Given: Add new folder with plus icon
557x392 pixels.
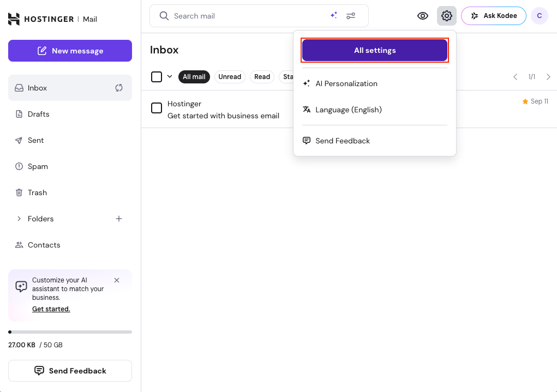Looking at the screenshot, I should (119, 219).
